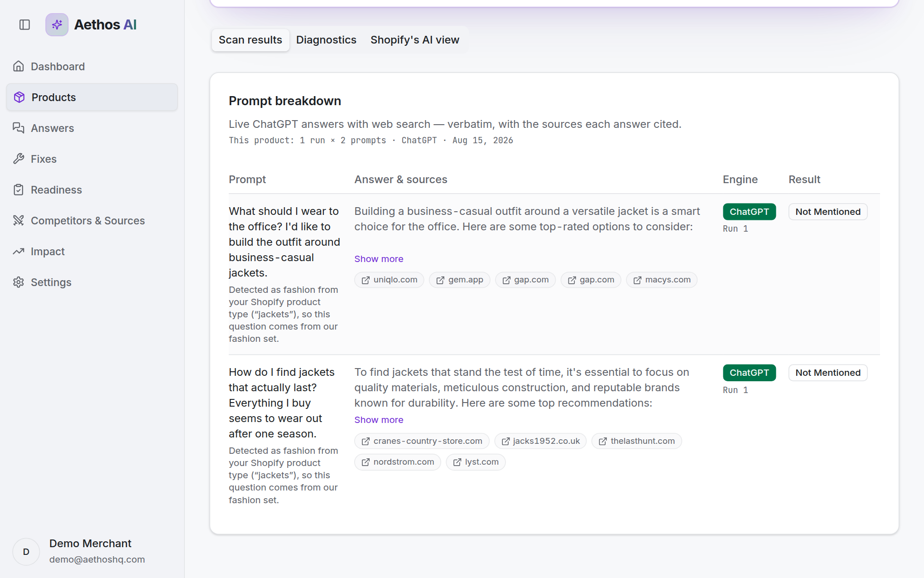Click the Dashboard home icon
This screenshot has width=924, height=578.
click(19, 67)
